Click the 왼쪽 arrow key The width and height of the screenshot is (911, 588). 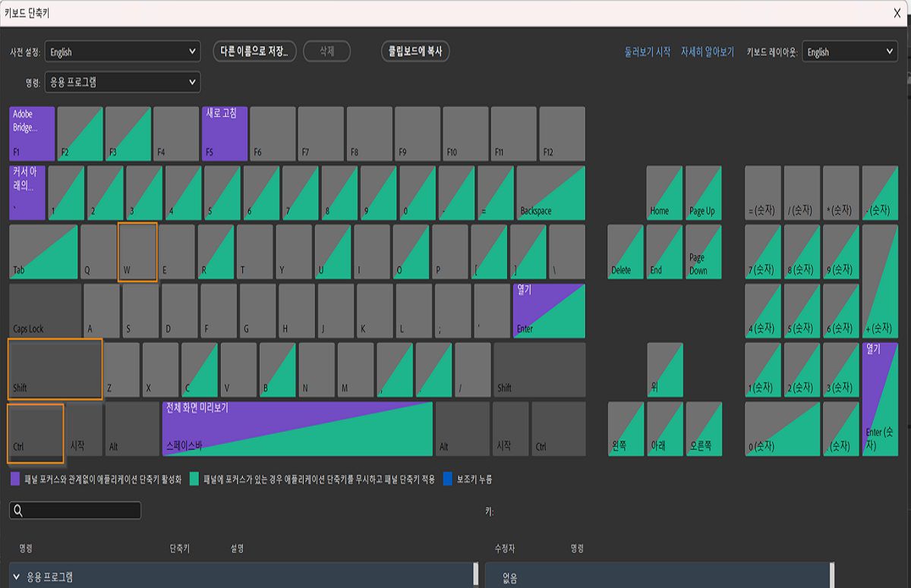point(626,429)
